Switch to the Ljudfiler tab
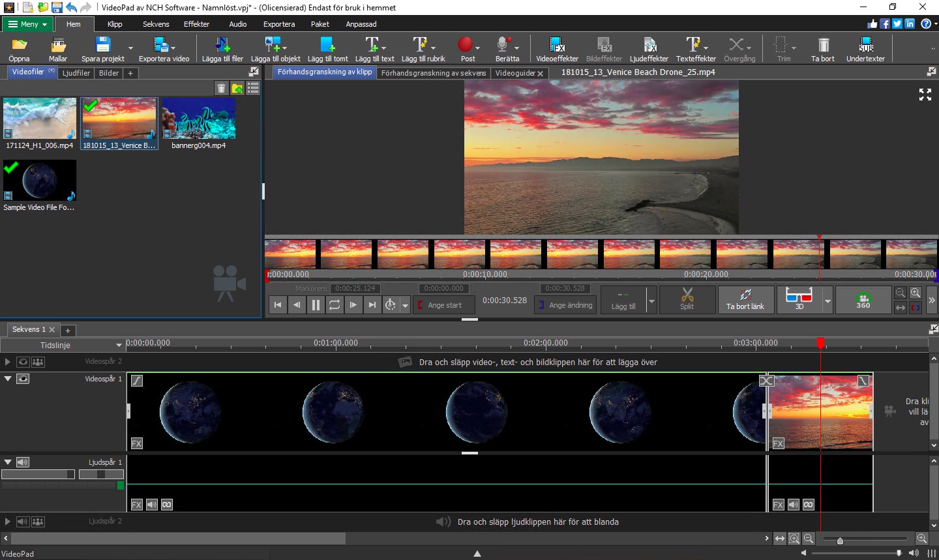This screenshot has width=939, height=560. tap(76, 73)
